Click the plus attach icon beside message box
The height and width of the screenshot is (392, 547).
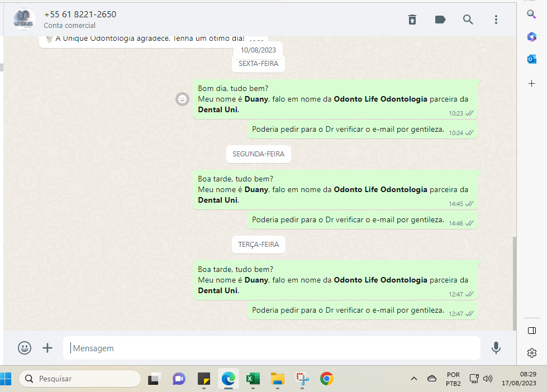coord(47,348)
